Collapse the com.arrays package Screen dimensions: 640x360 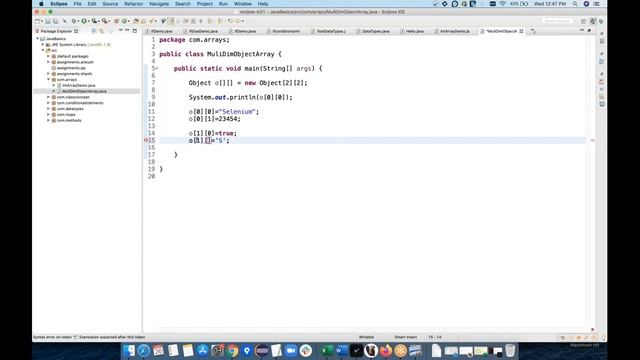(x=49, y=80)
